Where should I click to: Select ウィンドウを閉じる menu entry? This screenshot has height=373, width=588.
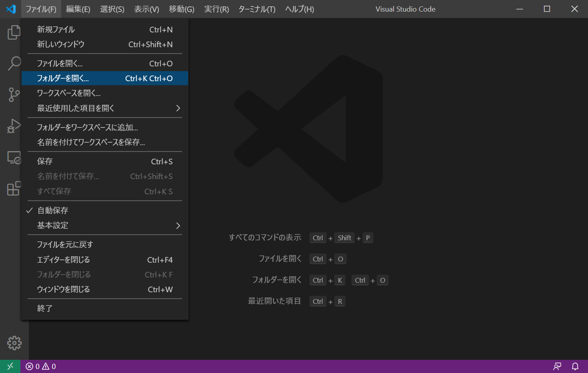(104, 289)
